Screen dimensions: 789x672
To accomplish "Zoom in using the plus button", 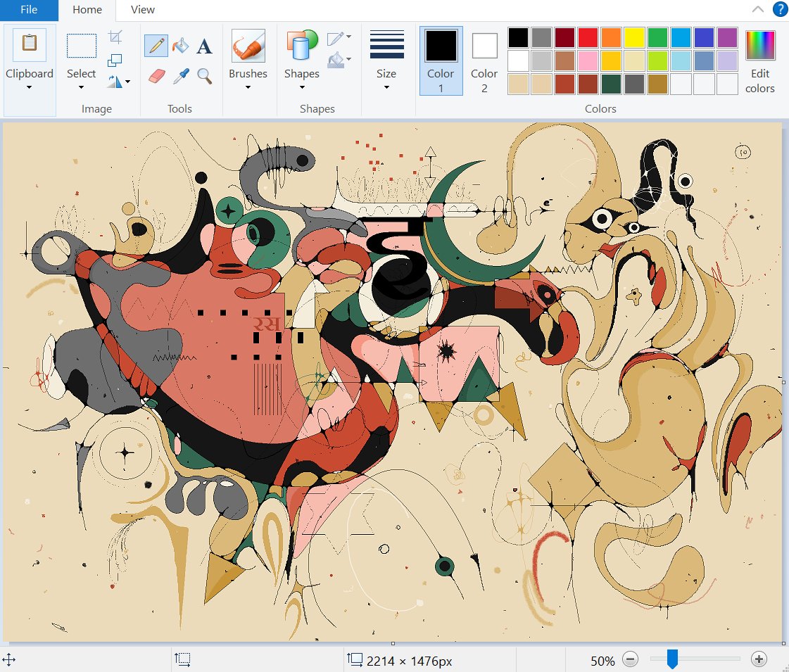I will pos(759,659).
